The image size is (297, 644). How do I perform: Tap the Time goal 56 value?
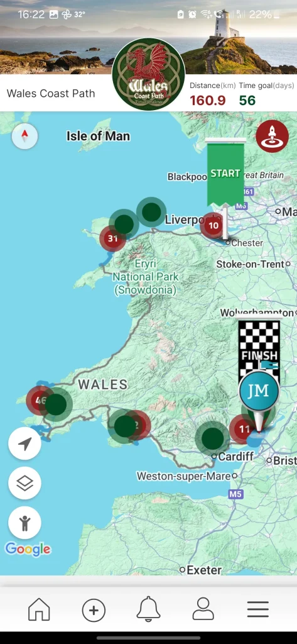coord(247,100)
